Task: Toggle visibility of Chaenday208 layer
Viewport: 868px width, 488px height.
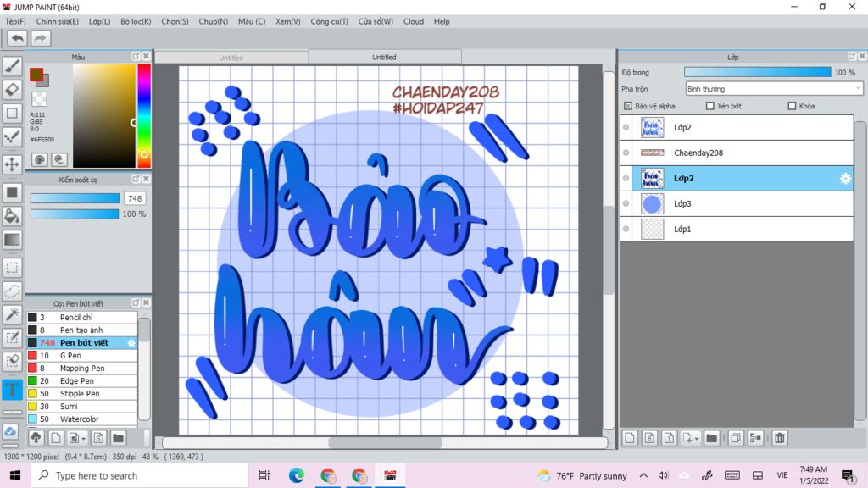Action: point(626,152)
